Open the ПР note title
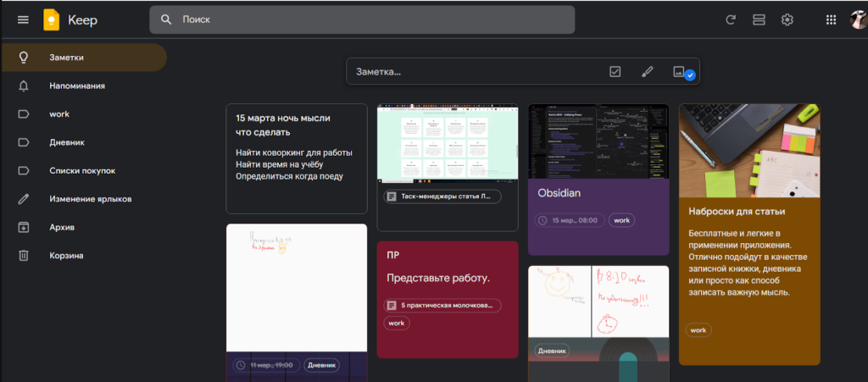The height and width of the screenshot is (382, 868). pos(393,255)
